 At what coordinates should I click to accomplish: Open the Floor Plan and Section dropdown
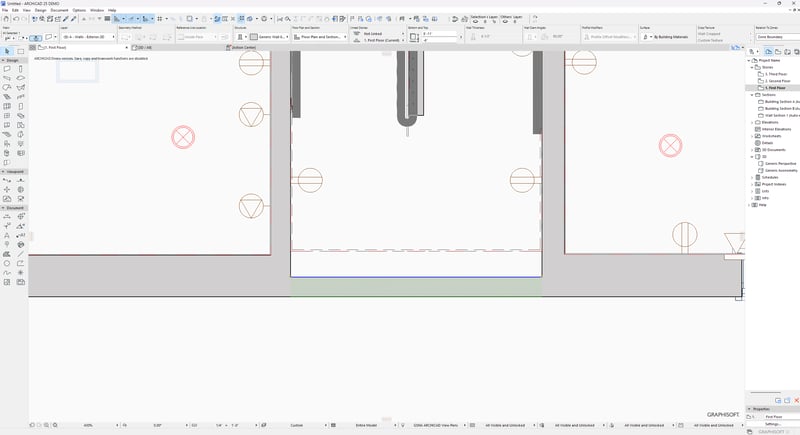(319, 37)
